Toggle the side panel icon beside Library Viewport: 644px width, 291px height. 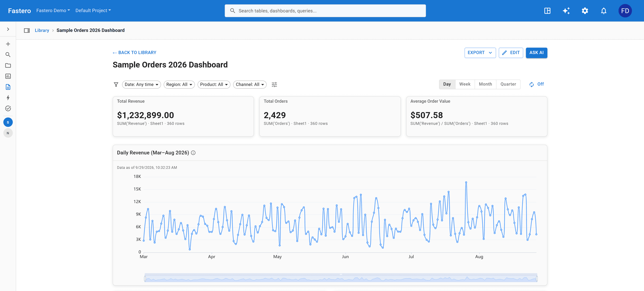point(27,30)
